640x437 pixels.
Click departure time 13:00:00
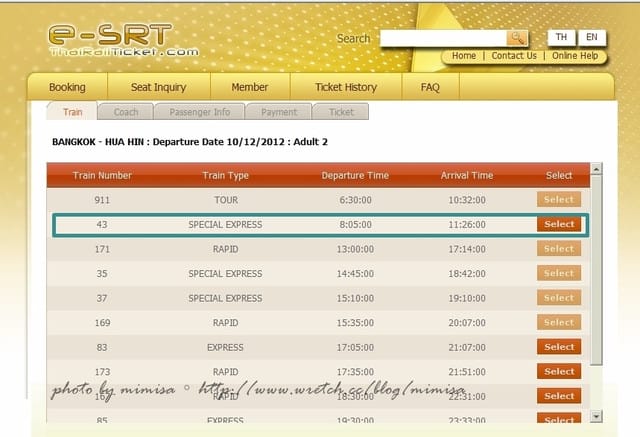pos(355,249)
